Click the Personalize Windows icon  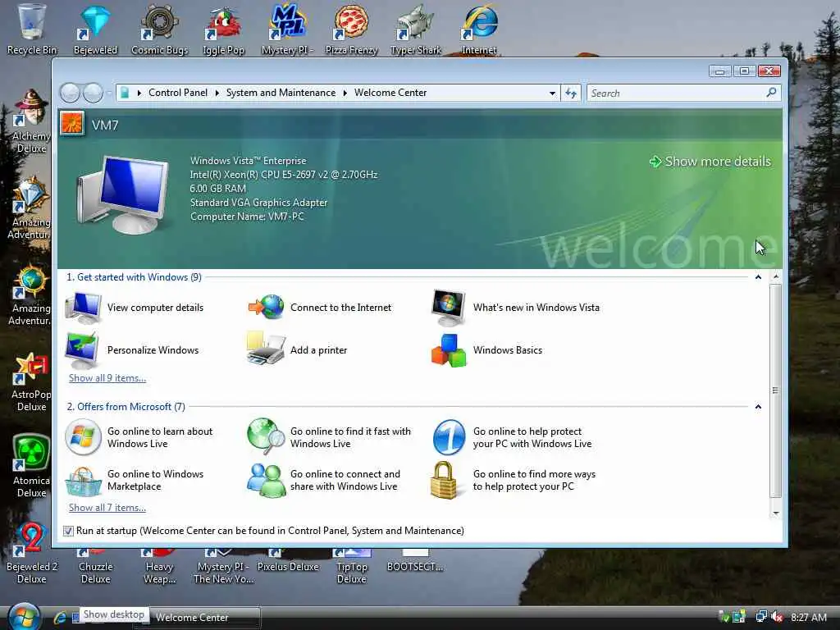83,349
